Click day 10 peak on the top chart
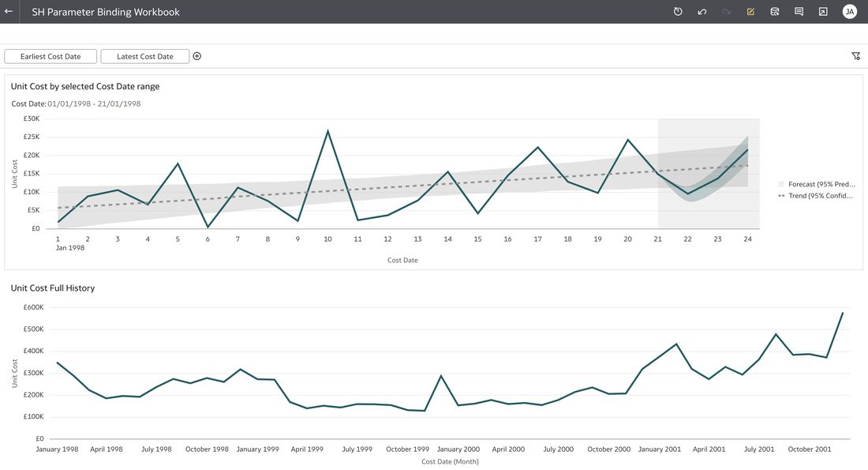 [x=327, y=131]
